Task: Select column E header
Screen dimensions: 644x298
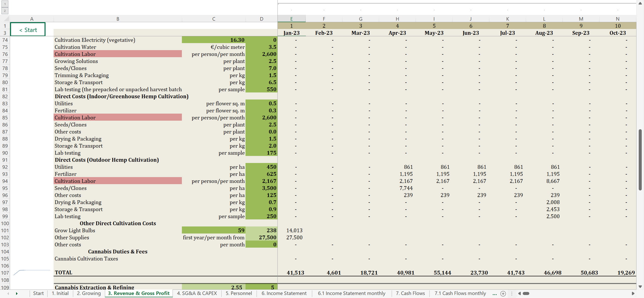Action: pyautogui.click(x=291, y=19)
